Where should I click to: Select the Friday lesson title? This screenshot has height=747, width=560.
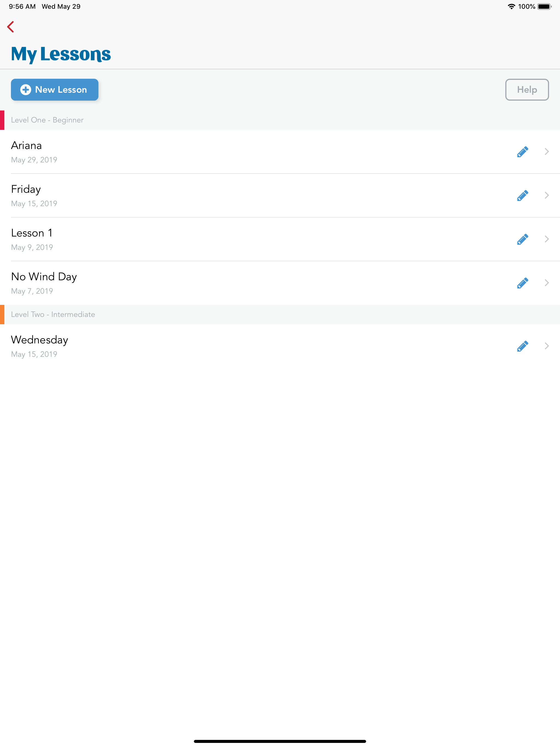(26, 189)
